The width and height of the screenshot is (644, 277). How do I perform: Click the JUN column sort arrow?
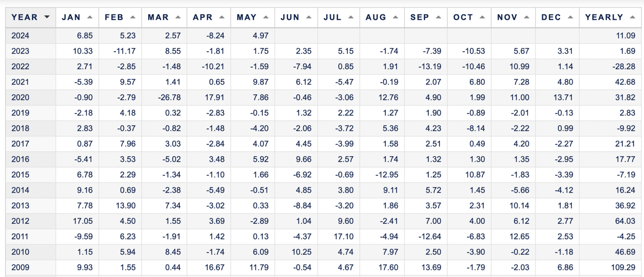point(309,17)
